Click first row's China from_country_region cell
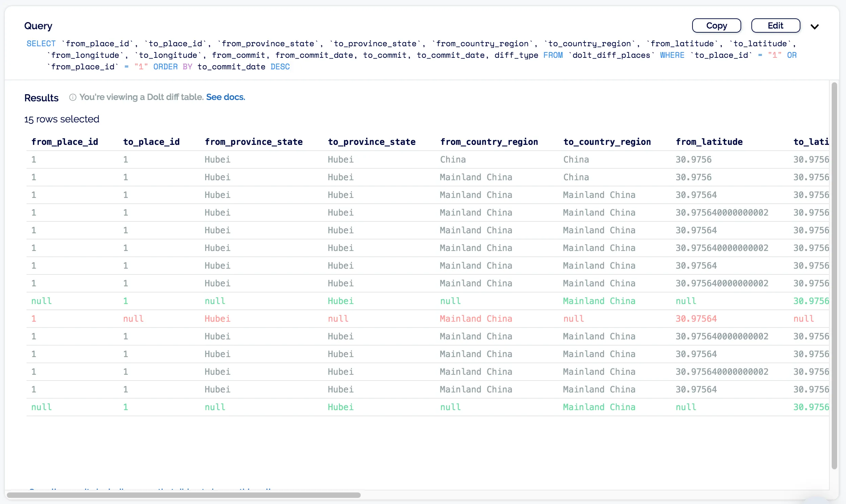Screen dimensions: 846x504 tap(453, 159)
